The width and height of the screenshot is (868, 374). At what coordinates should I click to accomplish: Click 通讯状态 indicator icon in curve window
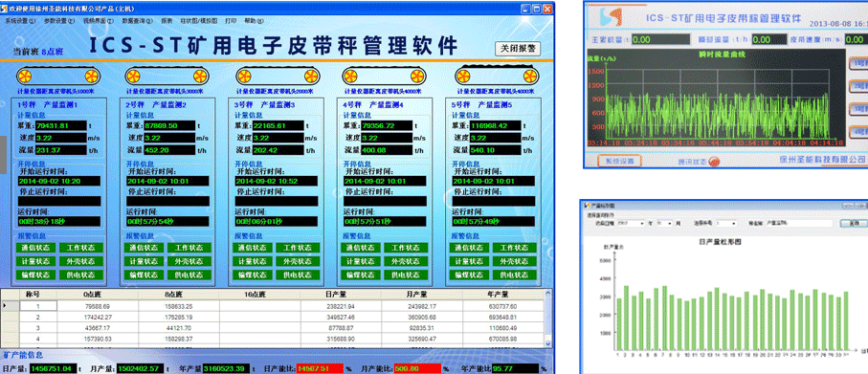click(x=714, y=162)
